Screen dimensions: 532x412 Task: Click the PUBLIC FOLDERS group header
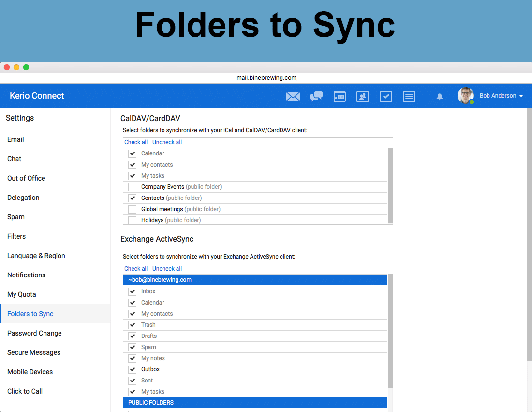pos(255,403)
